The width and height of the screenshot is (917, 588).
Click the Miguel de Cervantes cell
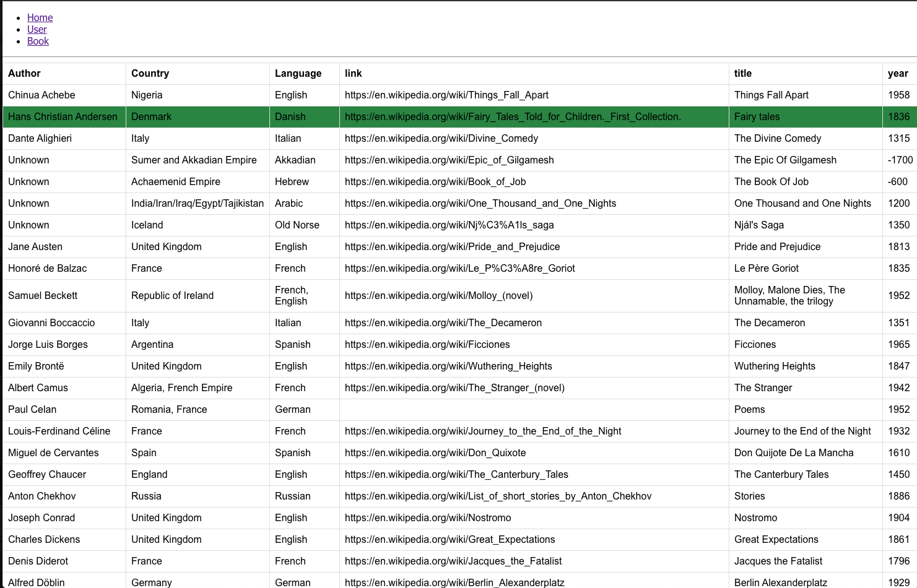(x=64, y=453)
